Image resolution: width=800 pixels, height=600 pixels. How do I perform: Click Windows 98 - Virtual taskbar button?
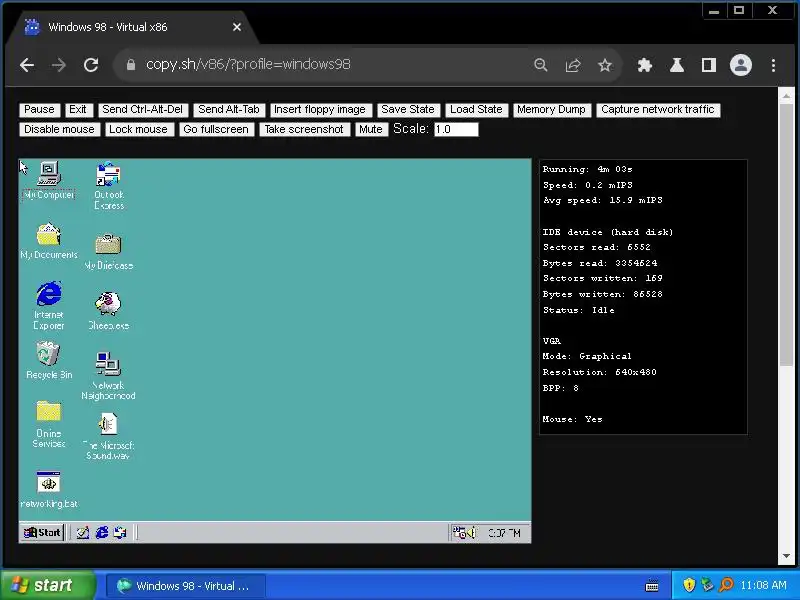185,585
